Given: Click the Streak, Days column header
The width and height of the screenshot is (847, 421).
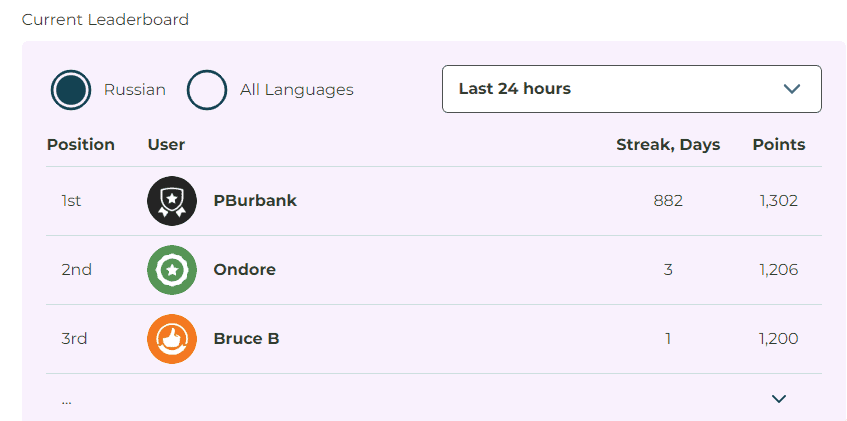Looking at the screenshot, I should (x=668, y=145).
